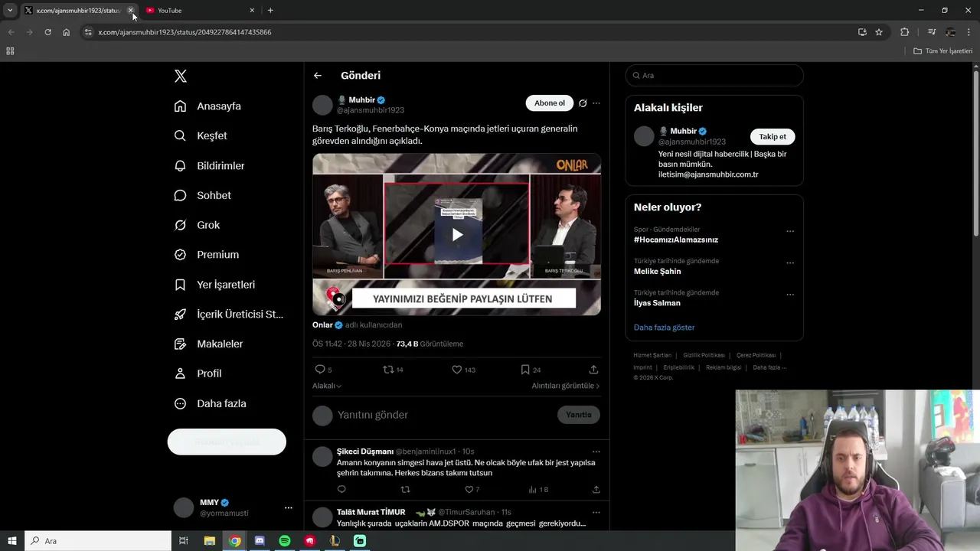This screenshot has height=551, width=980.
Task: Like the post with 143 likes
Action: coord(463,370)
